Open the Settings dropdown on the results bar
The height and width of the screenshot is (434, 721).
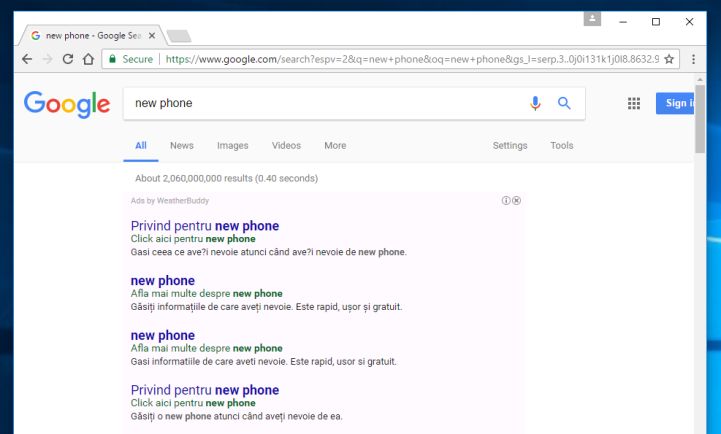click(x=509, y=146)
